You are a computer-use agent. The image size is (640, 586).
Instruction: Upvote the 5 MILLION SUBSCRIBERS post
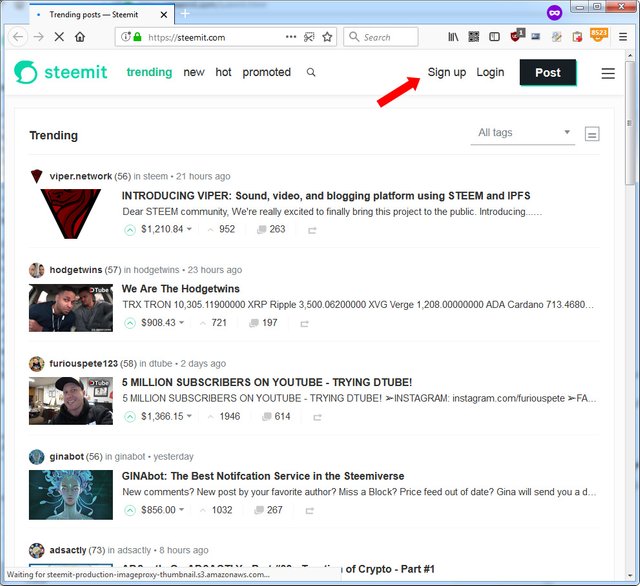130,417
